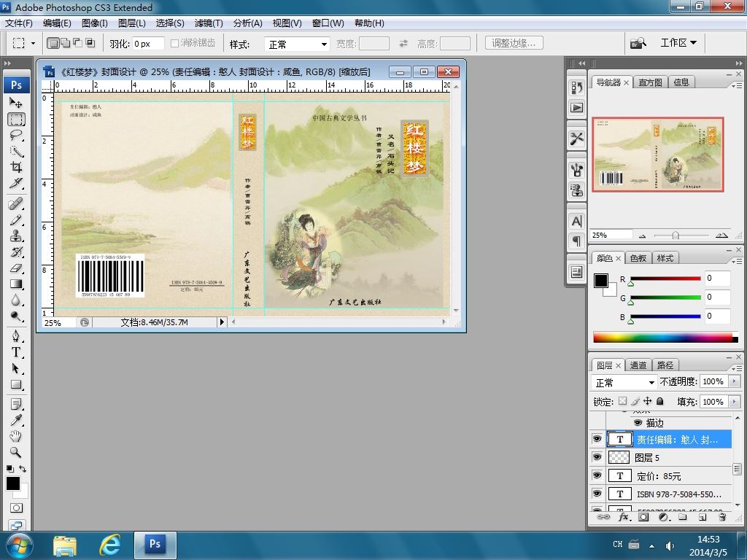
Task: Switch to the 直方图 tab
Action: (x=650, y=82)
